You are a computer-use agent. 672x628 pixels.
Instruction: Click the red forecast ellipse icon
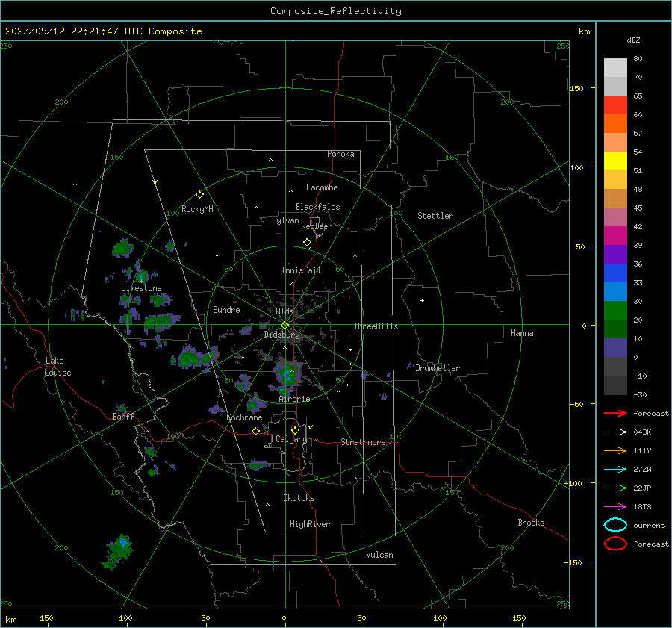615,544
